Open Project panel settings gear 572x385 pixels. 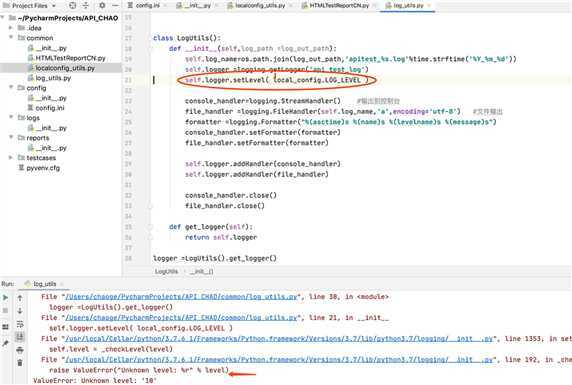tap(102, 5)
